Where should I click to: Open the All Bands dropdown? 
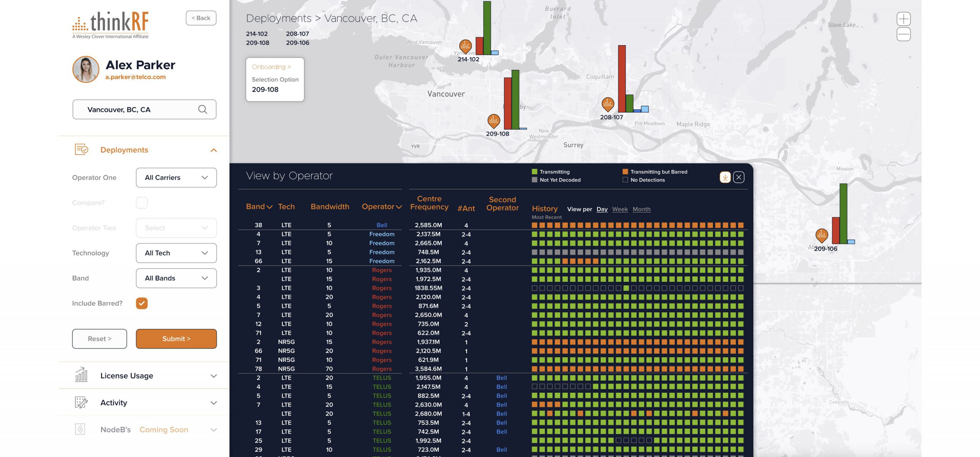pos(176,278)
